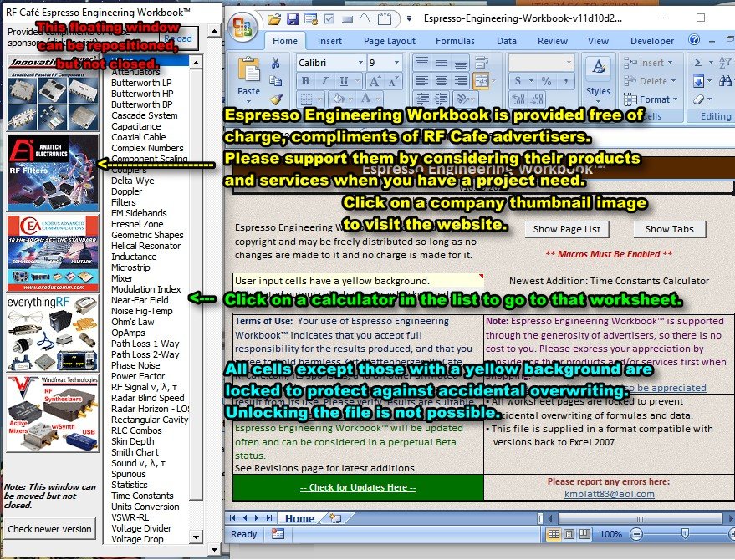
Task: Click the Format Painter brush icon
Action: (275, 99)
